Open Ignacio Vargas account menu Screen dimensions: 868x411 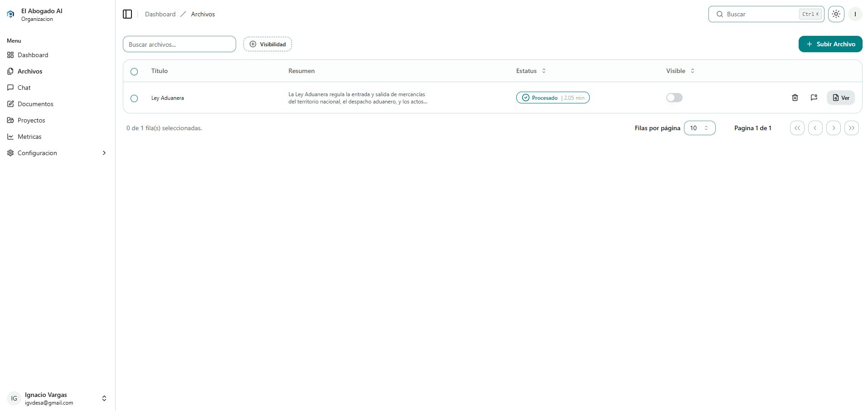coord(57,398)
